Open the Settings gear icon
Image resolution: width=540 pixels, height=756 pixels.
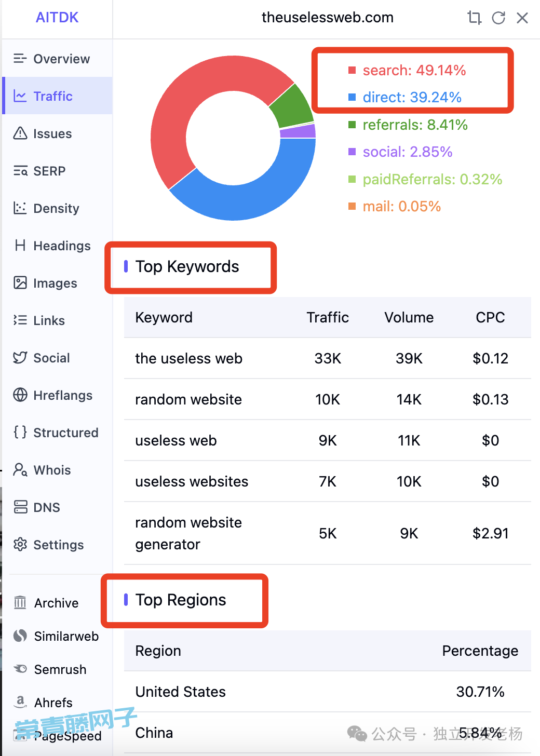pos(20,545)
